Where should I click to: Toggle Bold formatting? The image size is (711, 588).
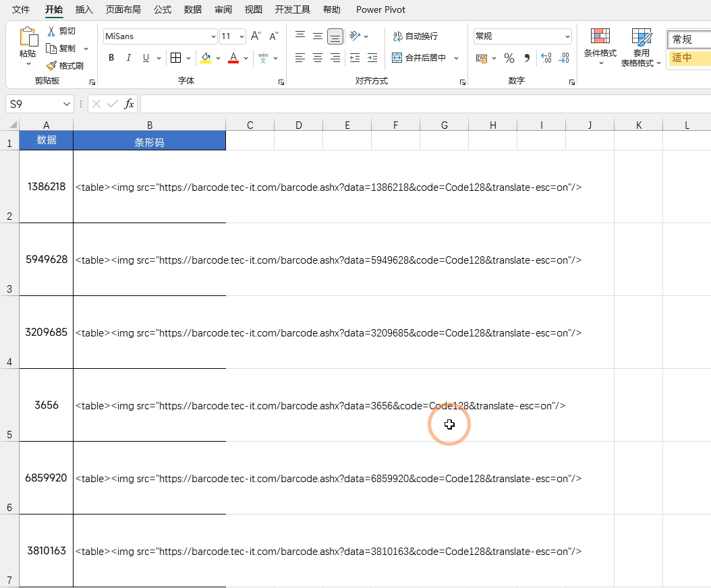pyautogui.click(x=111, y=57)
